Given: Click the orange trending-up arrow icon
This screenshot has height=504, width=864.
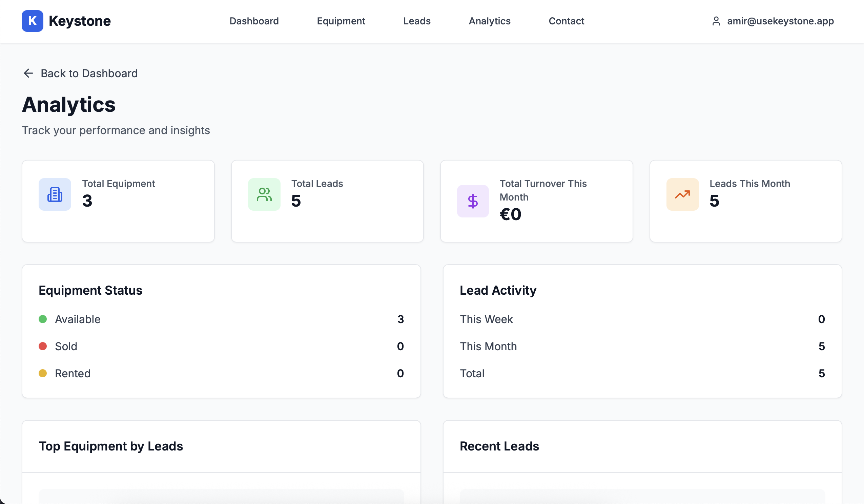Looking at the screenshot, I should 682,194.
